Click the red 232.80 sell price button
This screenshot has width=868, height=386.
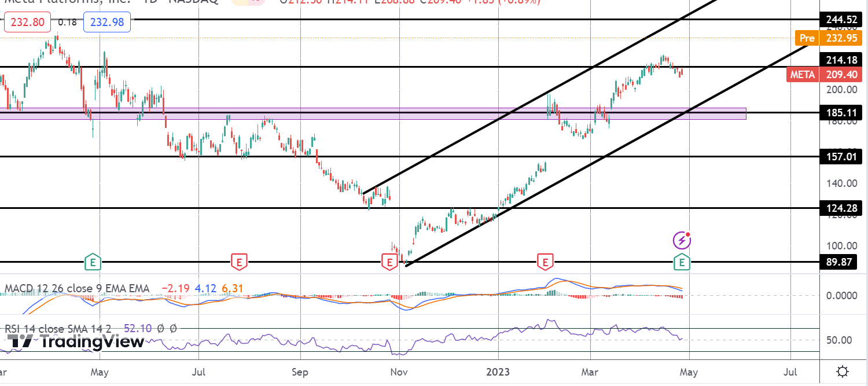28,23
